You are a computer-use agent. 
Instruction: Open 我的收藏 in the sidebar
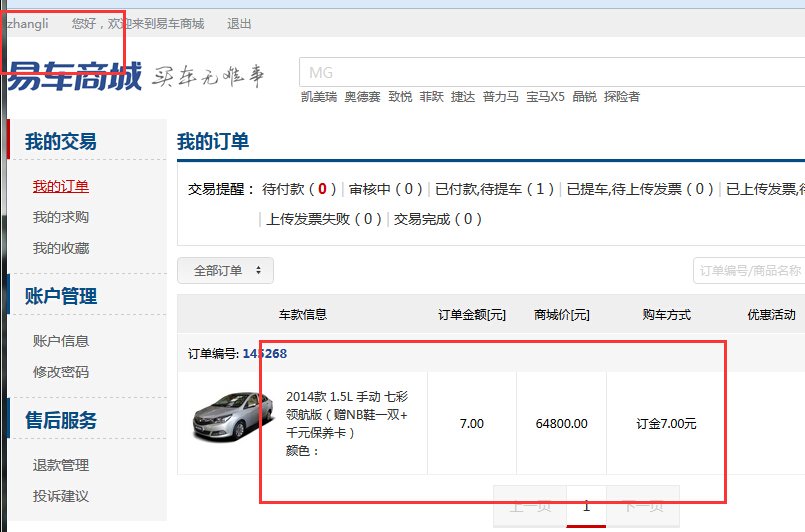click(x=61, y=249)
